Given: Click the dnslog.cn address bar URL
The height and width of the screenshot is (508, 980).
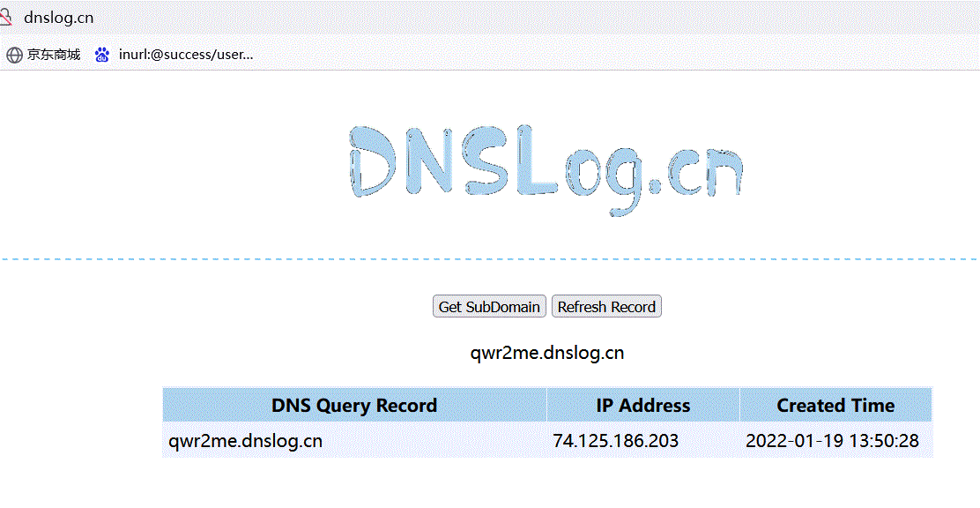Looking at the screenshot, I should coord(59,18).
